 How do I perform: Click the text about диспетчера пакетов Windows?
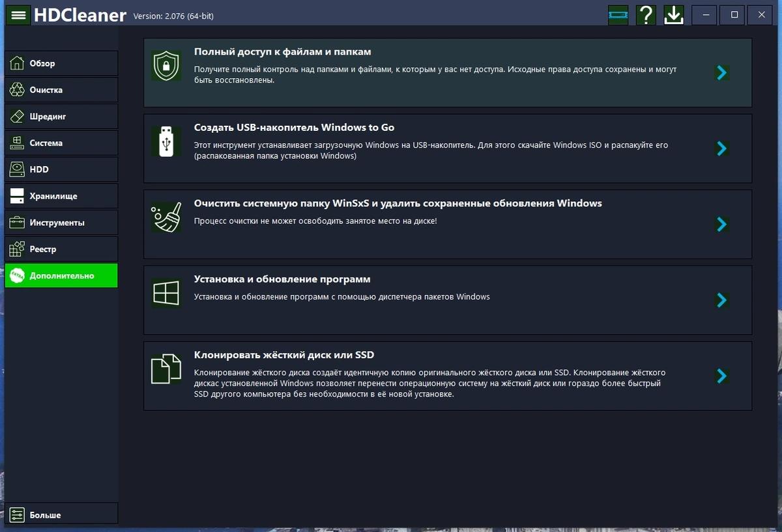(x=342, y=297)
